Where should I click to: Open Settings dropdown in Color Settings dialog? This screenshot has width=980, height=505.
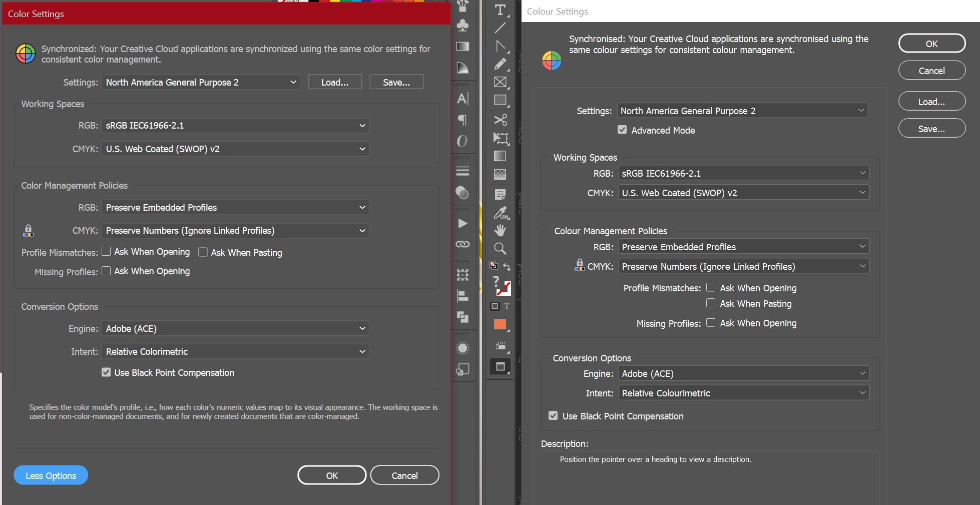click(x=201, y=82)
